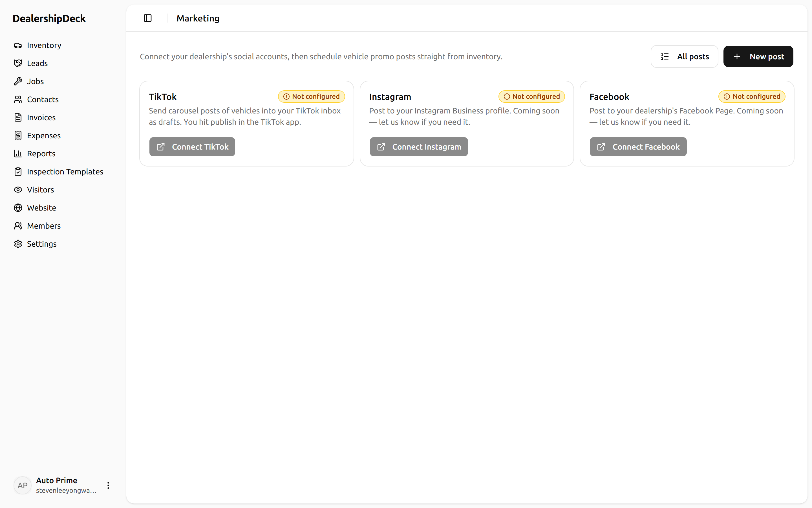The image size is (812, 508).
Task: Click the 'Instagram Business profile' description text
Action: pos(464,116)
